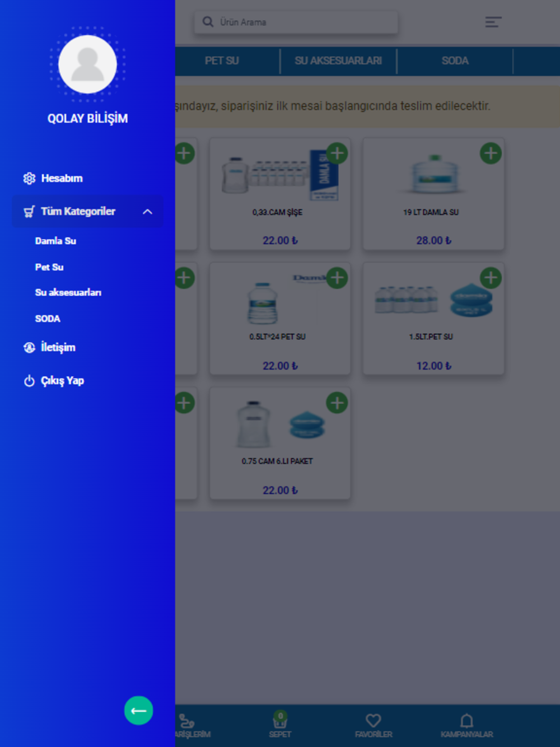560x747 pixels.
Task: Click the gear icon beside Hesabım
Action: [29, 179]
